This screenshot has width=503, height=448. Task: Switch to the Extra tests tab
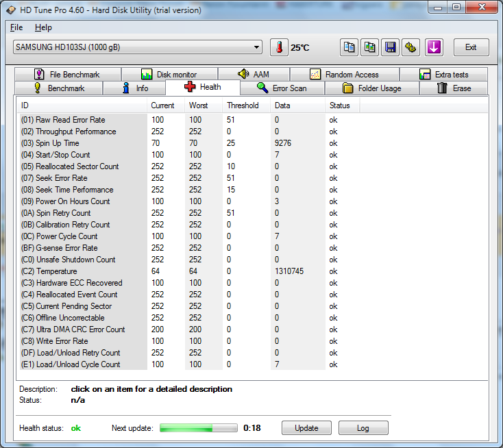pyautogui.click(x=443, y=75)
